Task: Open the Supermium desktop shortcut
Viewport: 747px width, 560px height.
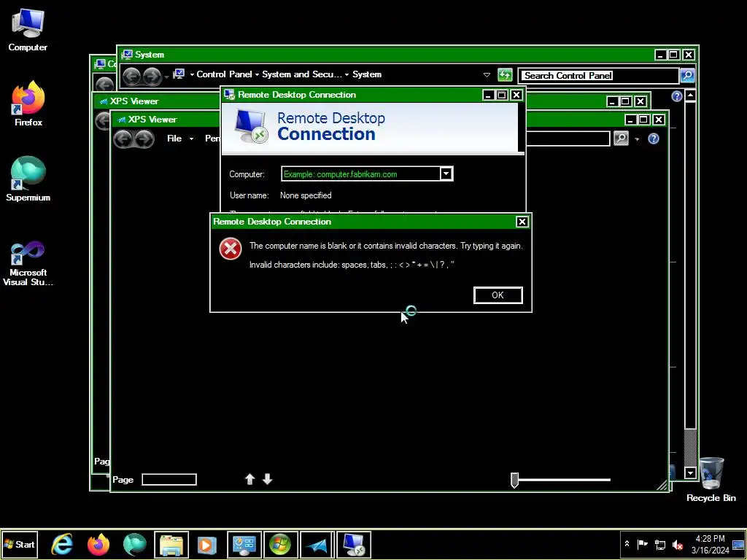Action: [x=28, y=179]
